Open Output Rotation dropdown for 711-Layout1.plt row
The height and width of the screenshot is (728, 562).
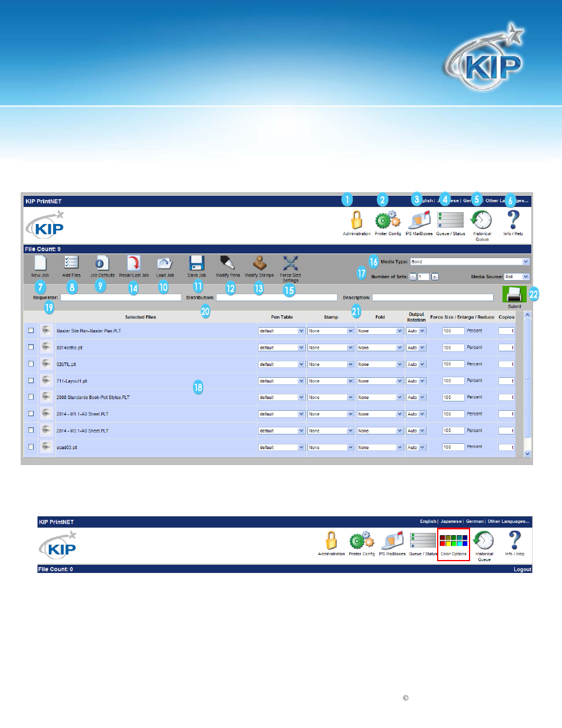[416, 381]
